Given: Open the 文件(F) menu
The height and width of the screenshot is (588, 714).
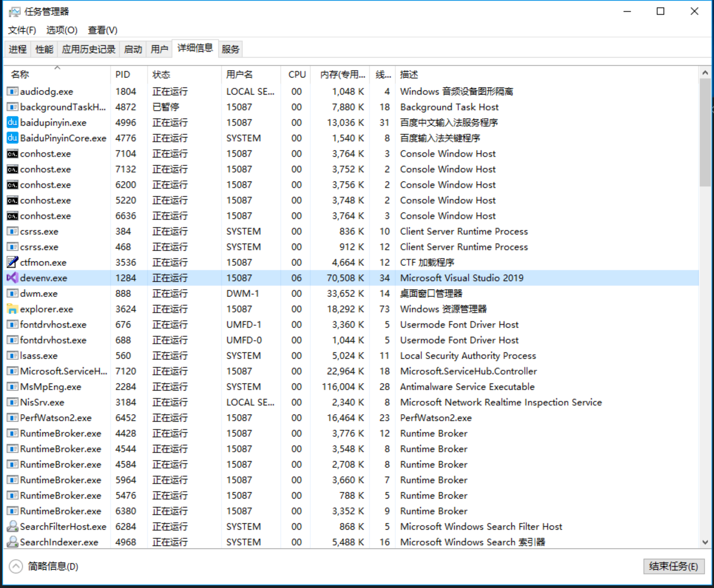Looking at the screenshot, I should coord(22,30).
